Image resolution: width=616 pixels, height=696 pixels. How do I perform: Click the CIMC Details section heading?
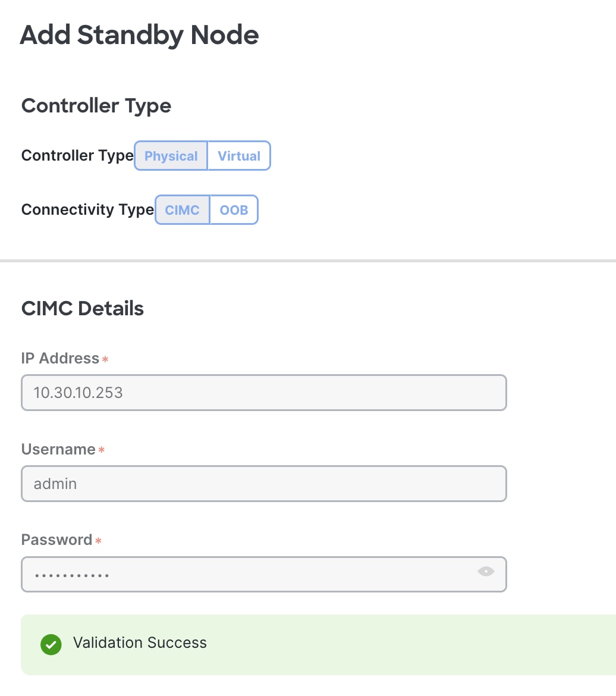point(82,308)
